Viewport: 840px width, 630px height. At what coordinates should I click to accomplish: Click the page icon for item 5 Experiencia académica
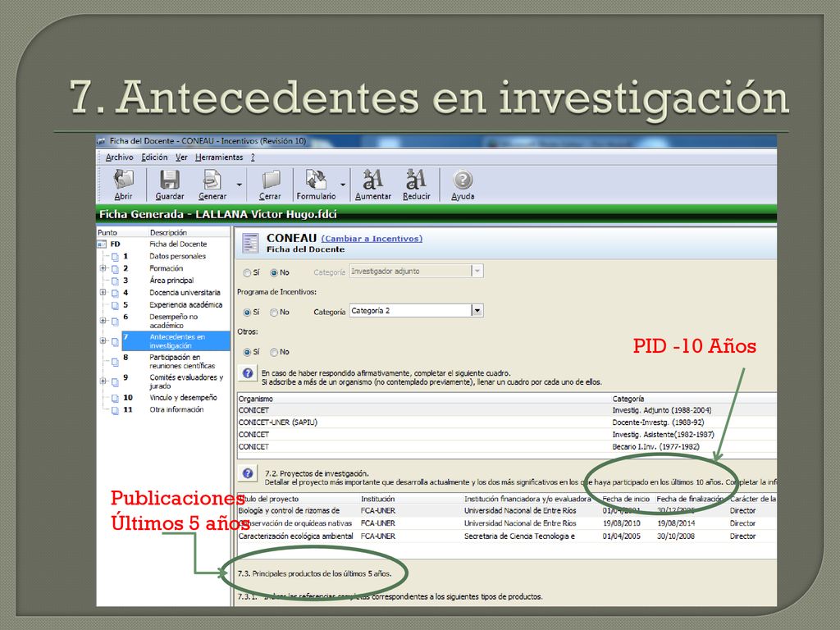click(x=115, y=305)
